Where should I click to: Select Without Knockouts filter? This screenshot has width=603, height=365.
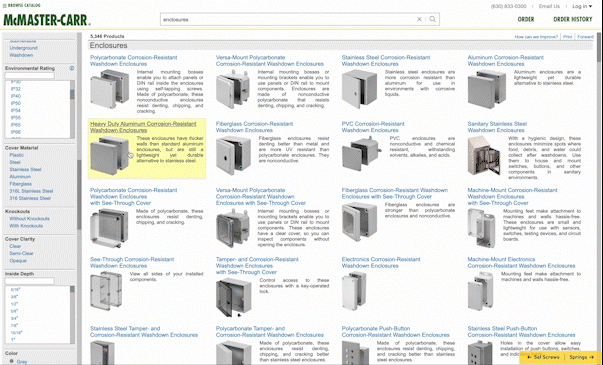(29, 219)
